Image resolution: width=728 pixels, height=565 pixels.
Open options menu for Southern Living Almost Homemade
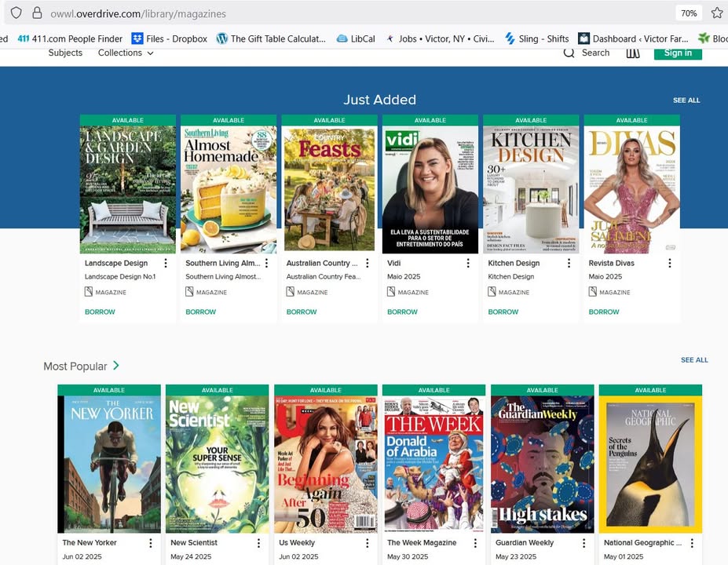pos(266,264)
